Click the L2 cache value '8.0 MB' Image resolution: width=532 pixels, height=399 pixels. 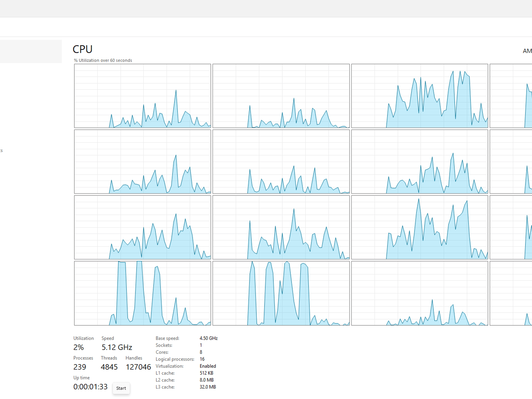(x=207, y=380)
